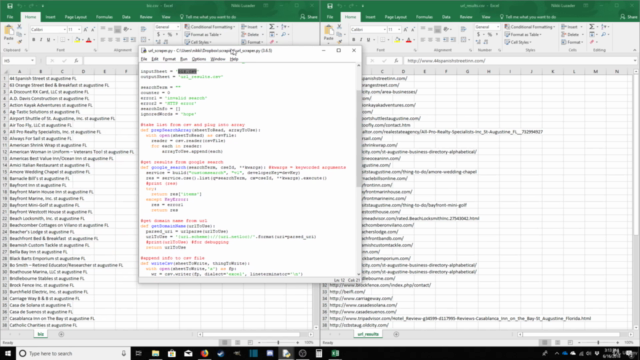Toggle Bold in biz.csv window
The image size is (640, 360).
(33, 40)
